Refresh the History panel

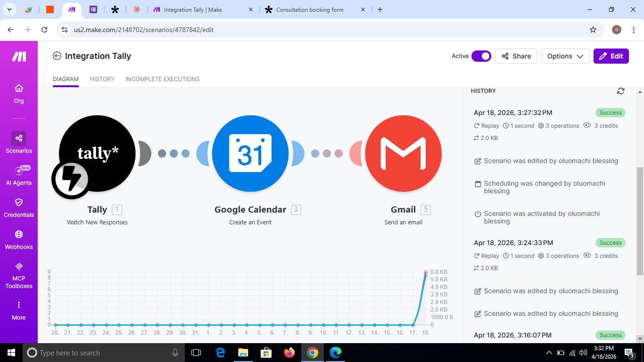[620, 91]
